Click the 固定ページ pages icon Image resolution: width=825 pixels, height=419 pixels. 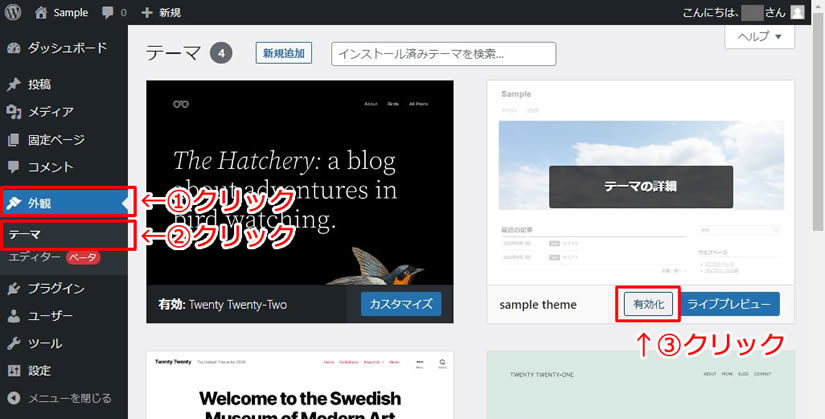point(14,139)
